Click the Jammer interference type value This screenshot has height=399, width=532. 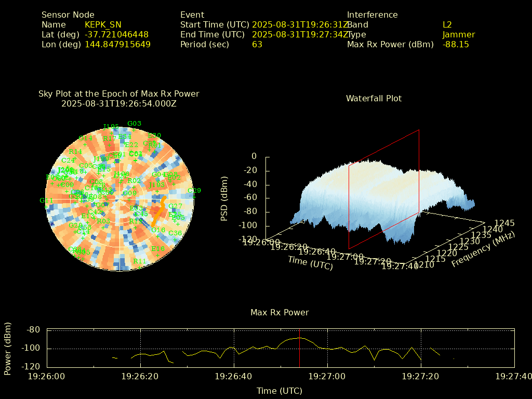point(458,35)
